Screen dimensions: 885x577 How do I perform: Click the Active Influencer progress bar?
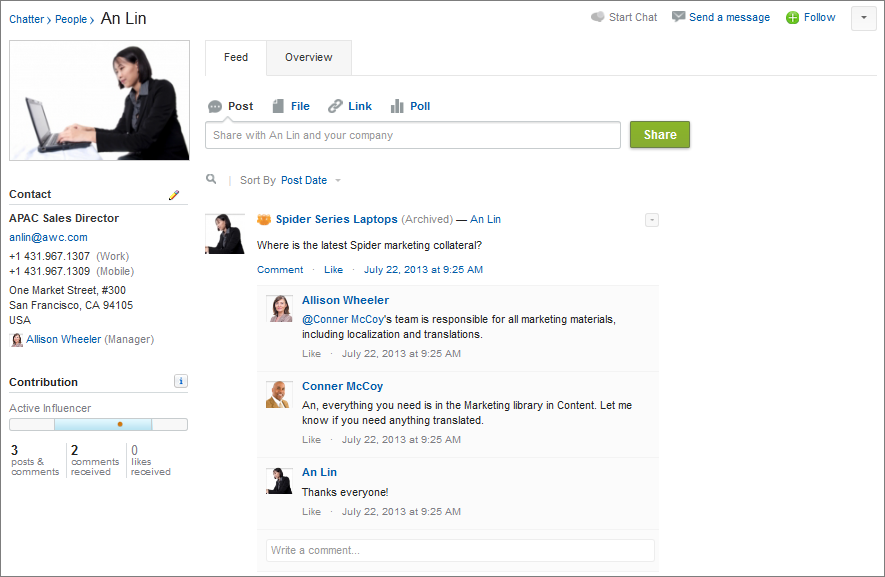point(98,424)
